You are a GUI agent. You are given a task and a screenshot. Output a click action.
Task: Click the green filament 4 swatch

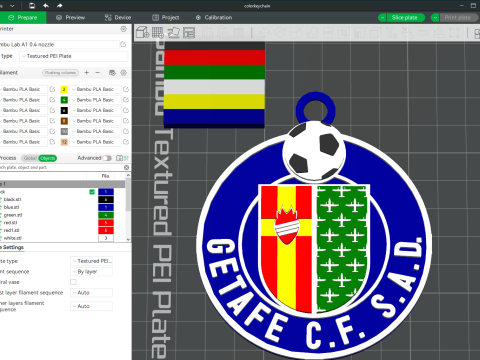[64, 100]
